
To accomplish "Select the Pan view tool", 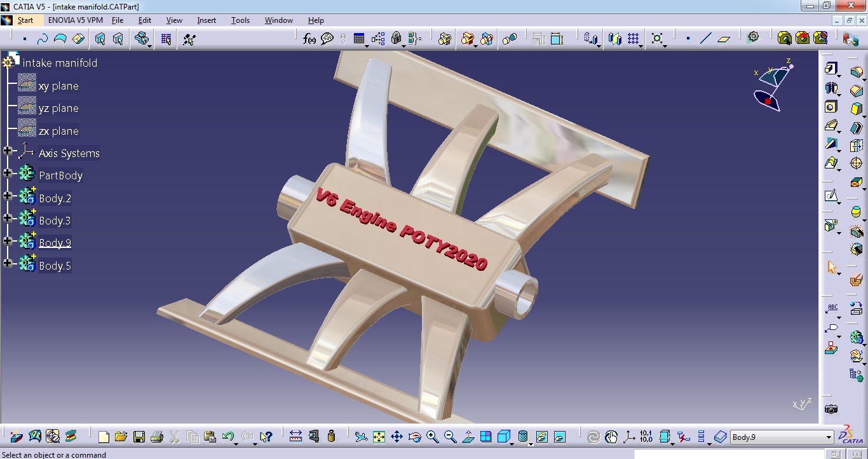I will point(397,436).
